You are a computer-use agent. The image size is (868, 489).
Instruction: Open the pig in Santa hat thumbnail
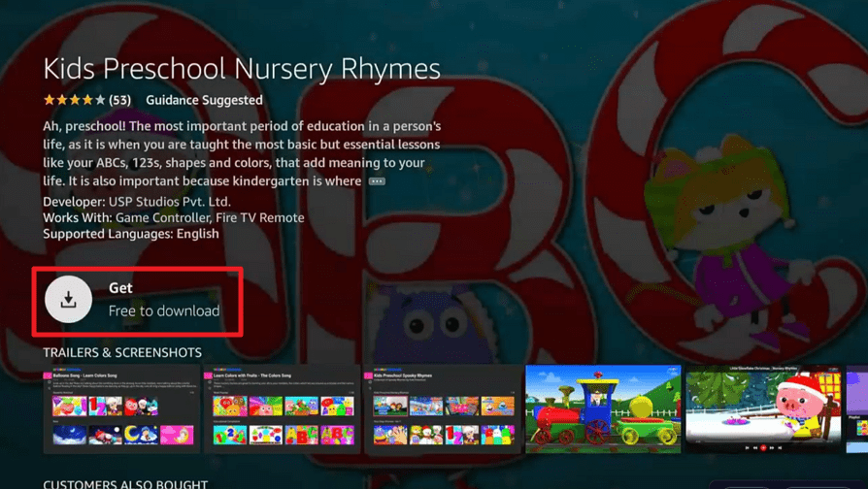pyautogui.click(x=763, y=408)
